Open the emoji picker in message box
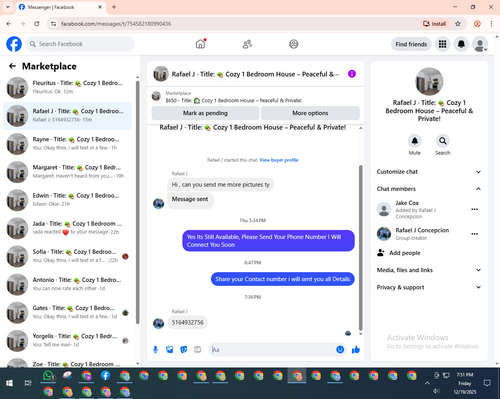Image resolution: width=500 pixels, height=399 pixels. tap(340, 349)
